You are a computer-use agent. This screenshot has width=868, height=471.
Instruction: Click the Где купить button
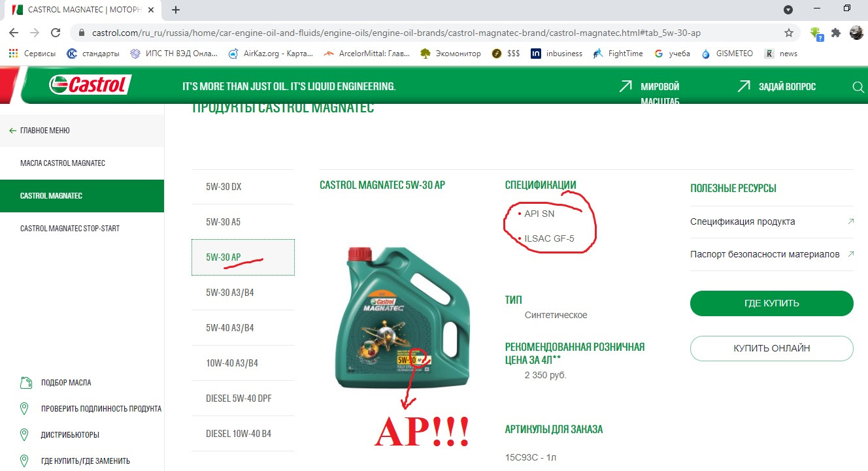[x=772, y=303]
